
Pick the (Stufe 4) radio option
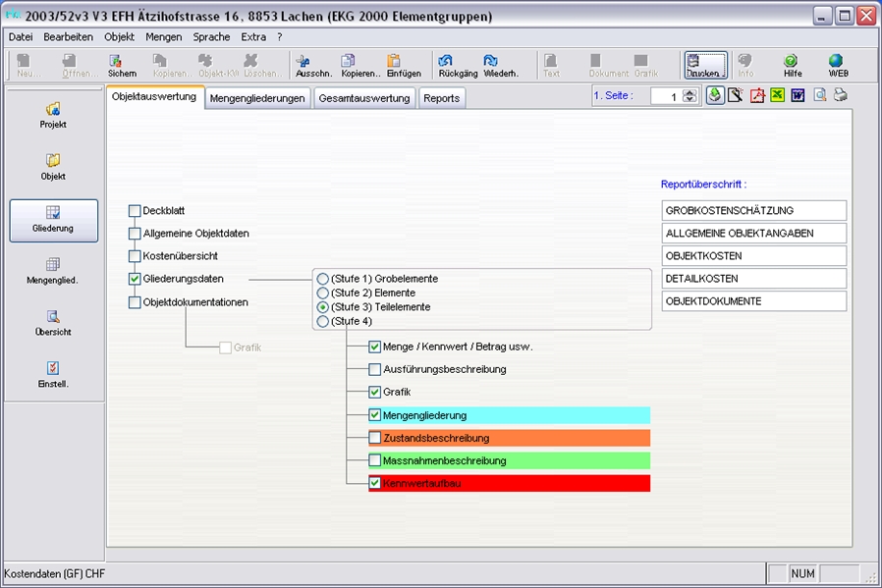click(323, 322)
